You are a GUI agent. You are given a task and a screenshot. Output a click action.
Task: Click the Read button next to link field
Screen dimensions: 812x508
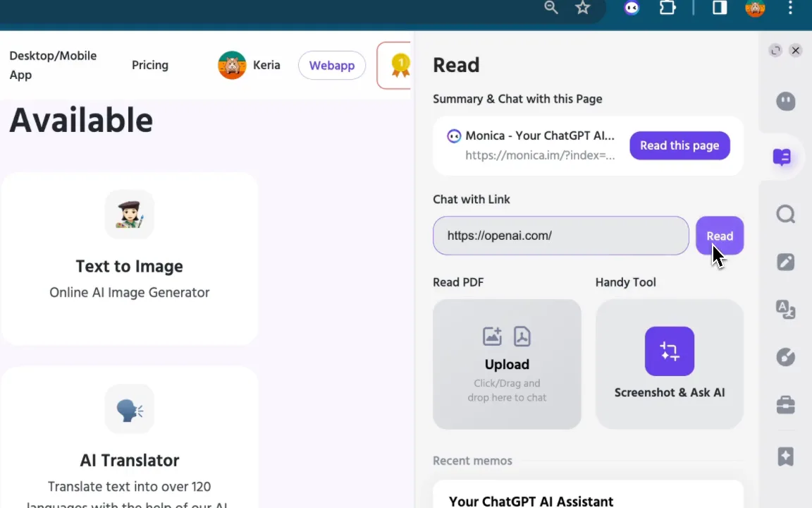coord(719,236)
